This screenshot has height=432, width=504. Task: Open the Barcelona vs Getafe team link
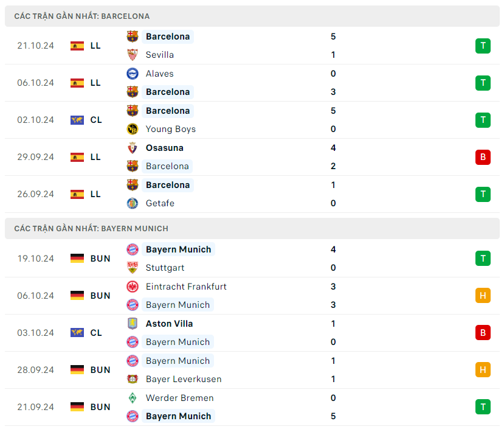pyautogui.click(x=168, y=185)
